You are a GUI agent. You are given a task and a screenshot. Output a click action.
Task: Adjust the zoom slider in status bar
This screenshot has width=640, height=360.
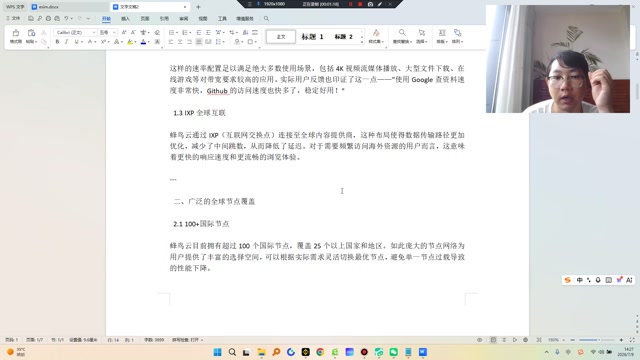[x=596, y=340]
